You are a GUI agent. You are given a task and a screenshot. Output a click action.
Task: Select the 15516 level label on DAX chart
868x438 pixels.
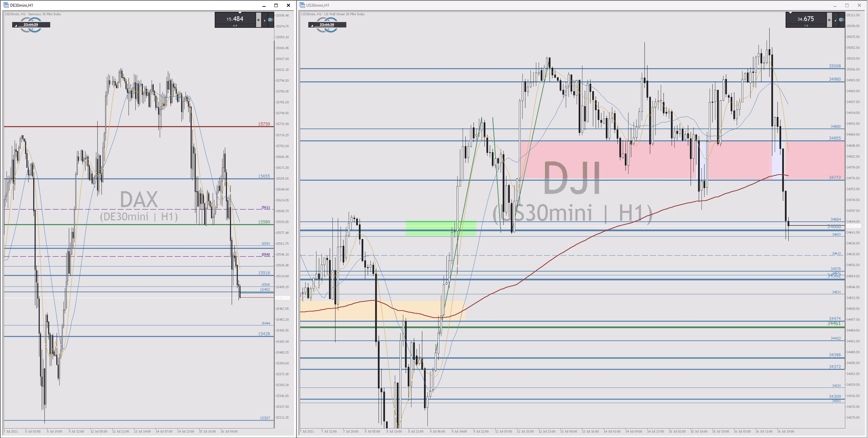click(264, 273)
